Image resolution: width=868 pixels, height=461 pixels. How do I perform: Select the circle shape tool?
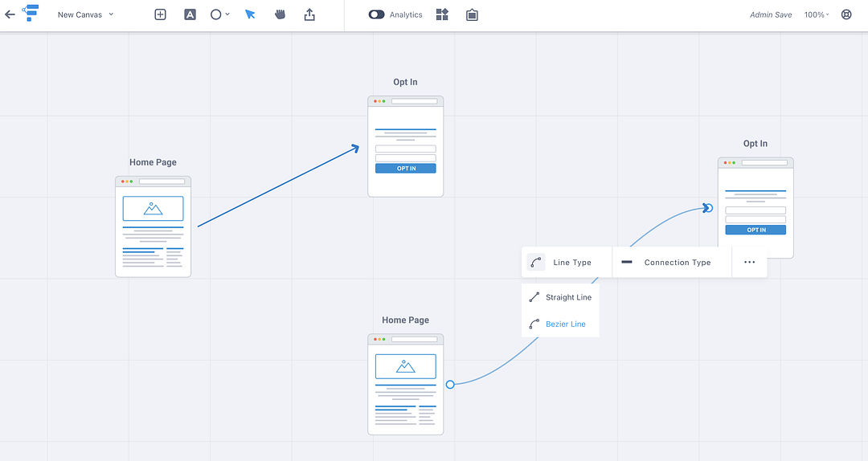click(x=216, y=14)
